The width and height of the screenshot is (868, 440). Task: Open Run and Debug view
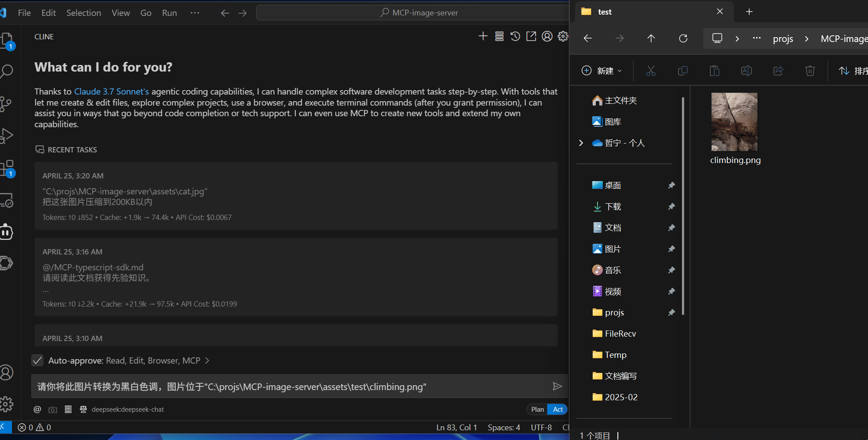point(6,136)
